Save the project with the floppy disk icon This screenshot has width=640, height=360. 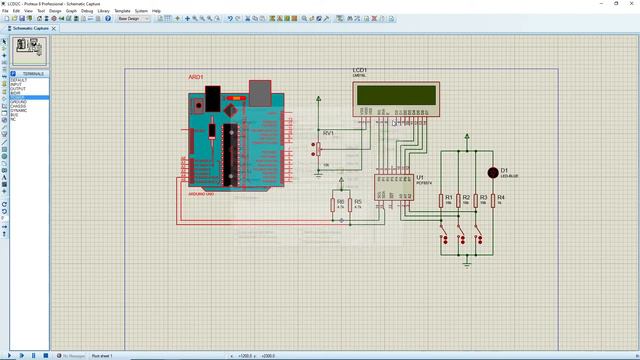click(x=22, y=18)
